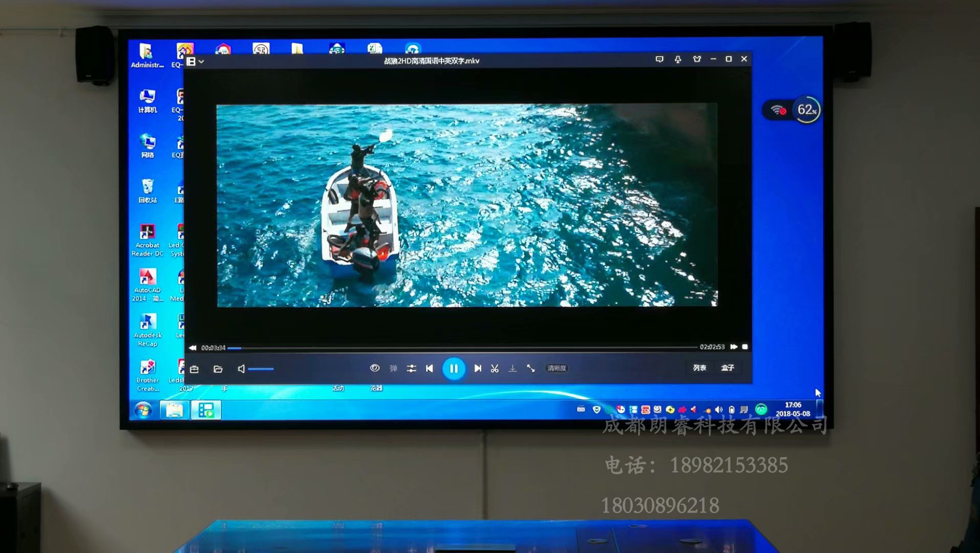
Task: Open the 列表 playlist panel
Action: [x=699, y=368]
